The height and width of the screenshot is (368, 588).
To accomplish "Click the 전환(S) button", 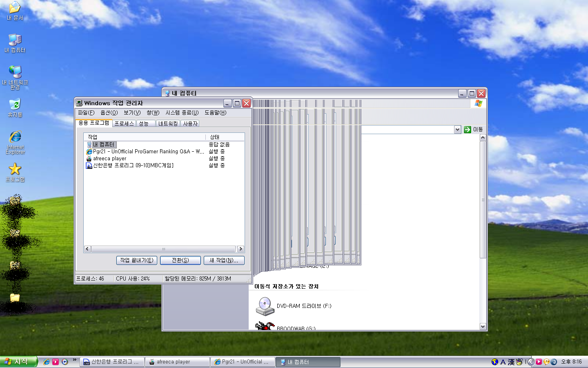I will coord(180,260).
